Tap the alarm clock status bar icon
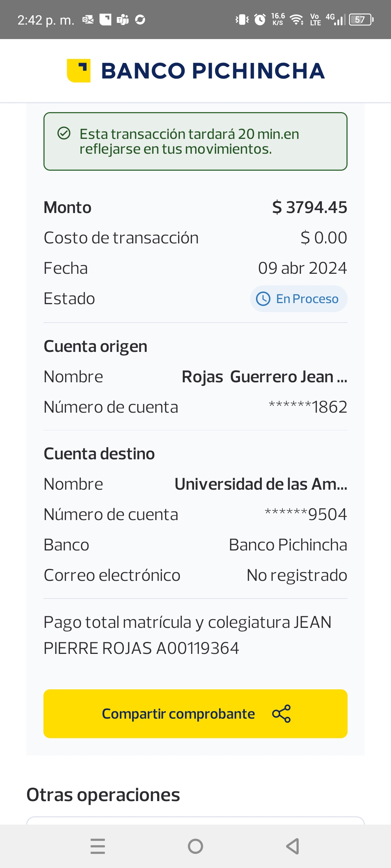This screenshot has height=868, width=391. 260,20
